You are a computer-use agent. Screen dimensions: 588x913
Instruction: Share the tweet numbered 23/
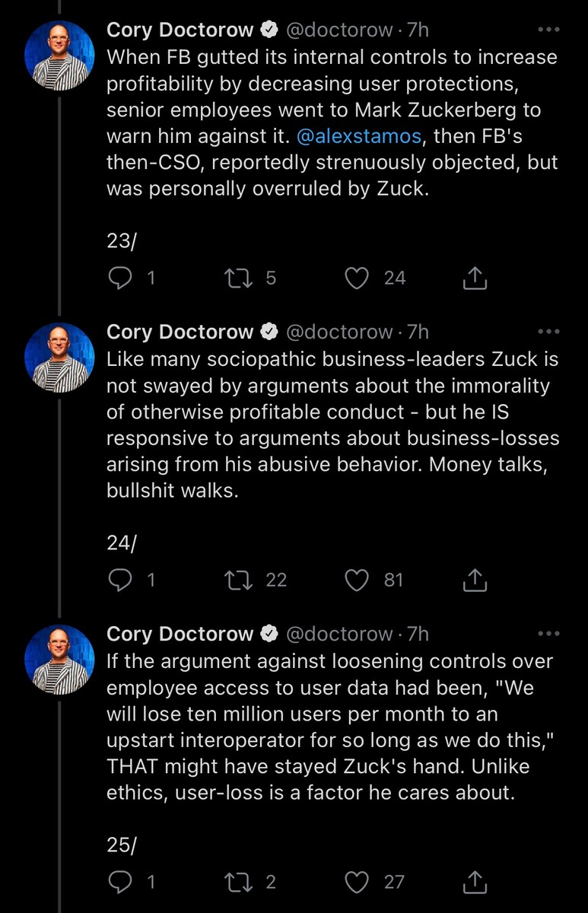pyautogui.click(x=475, y=278)
